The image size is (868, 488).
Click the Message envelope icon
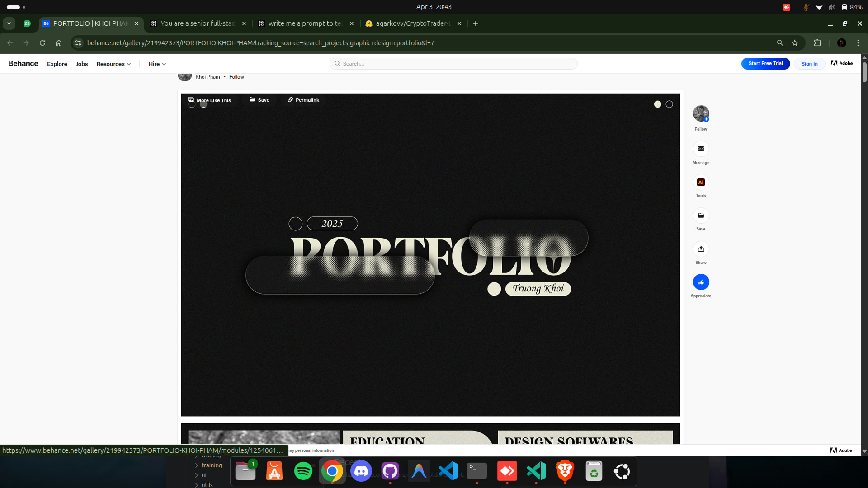pyautogui.click(x=701, y=149)
